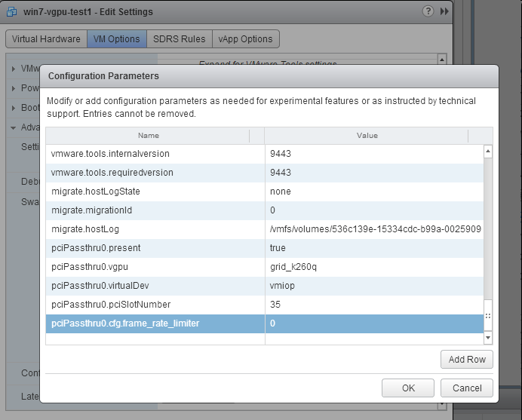Select the VM Options tab
This screenshot has height=420, width=522.
click(x=116, y=39)
